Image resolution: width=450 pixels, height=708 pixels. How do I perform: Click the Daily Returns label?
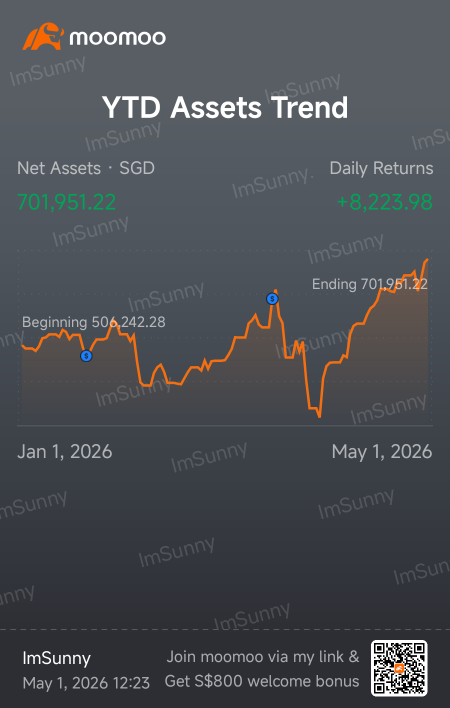pos(381,168)
